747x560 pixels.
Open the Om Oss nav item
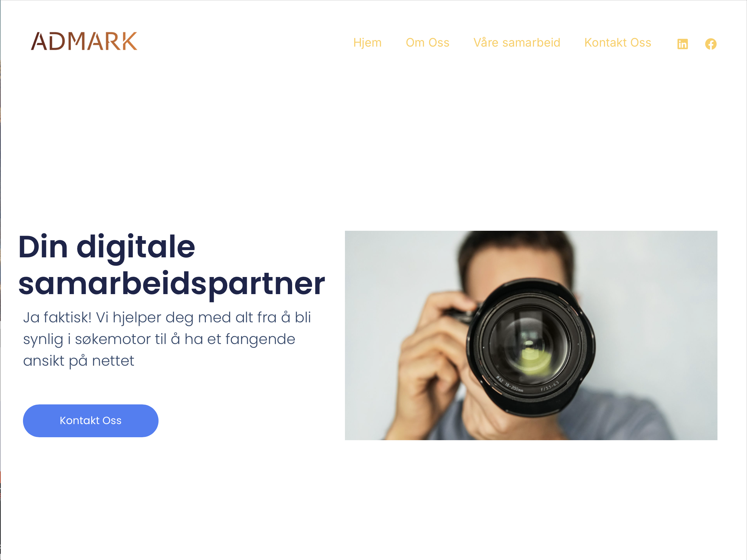point(427,43)
